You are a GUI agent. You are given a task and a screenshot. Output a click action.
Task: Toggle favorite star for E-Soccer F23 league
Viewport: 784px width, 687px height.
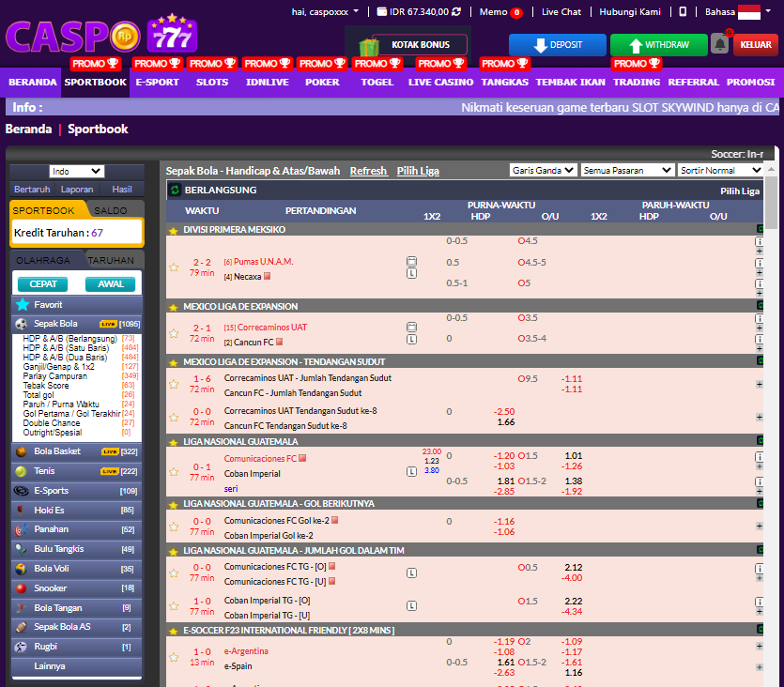click(x=174, y=631)
